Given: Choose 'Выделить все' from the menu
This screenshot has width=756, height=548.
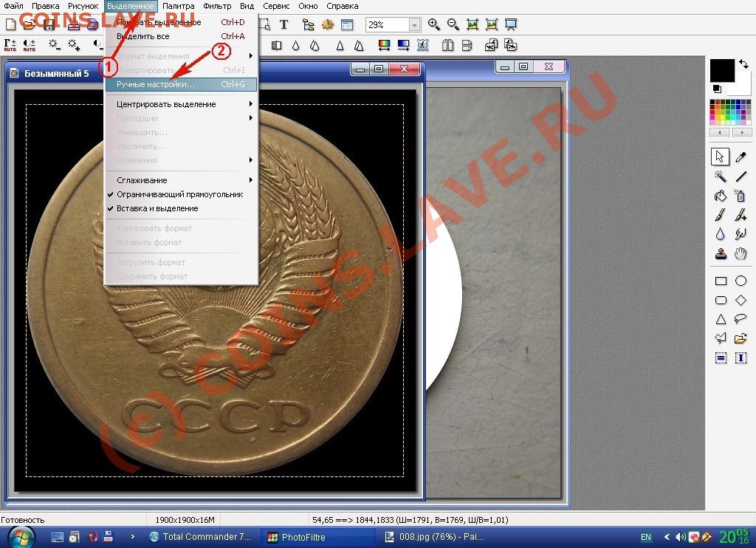Looking at the screenshot, I should (182, 36).
